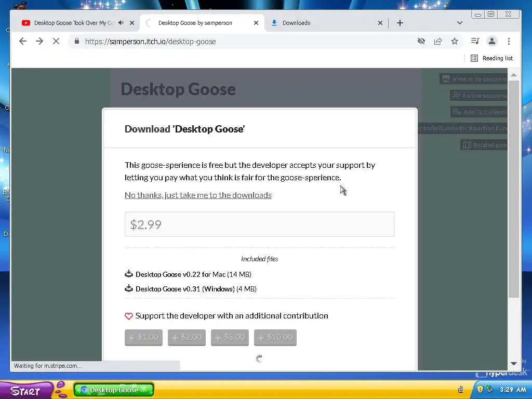
Task: Open the Reading list panel
Action: click(491, 58)
